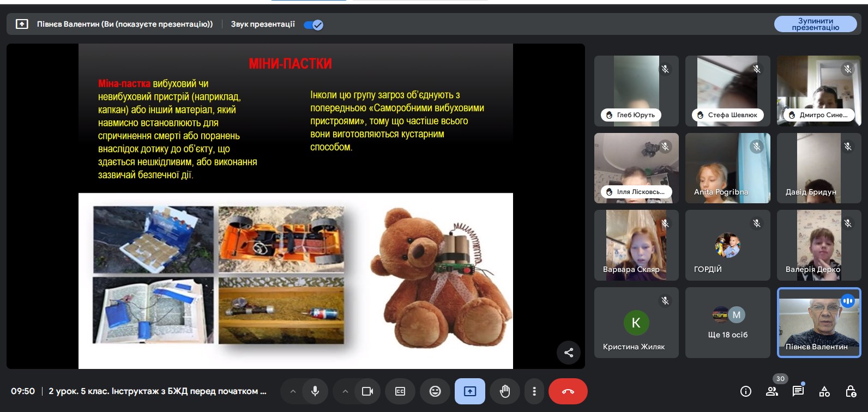Mute the microphone in the call toolbar
Viewport: 868px width, 412px height.
click(315, 391)
